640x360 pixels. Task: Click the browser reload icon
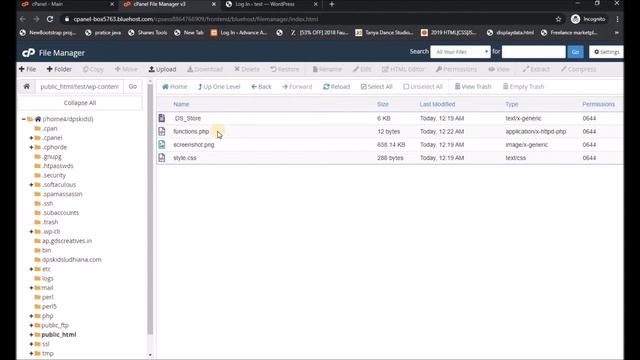coord(50,19)
